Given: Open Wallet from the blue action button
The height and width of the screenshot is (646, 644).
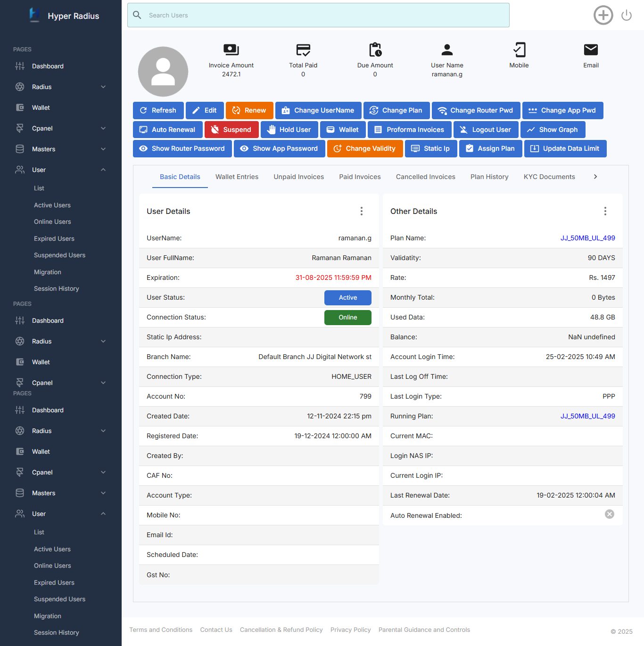Looking at the screenshot, I should (x=343, y=130).
